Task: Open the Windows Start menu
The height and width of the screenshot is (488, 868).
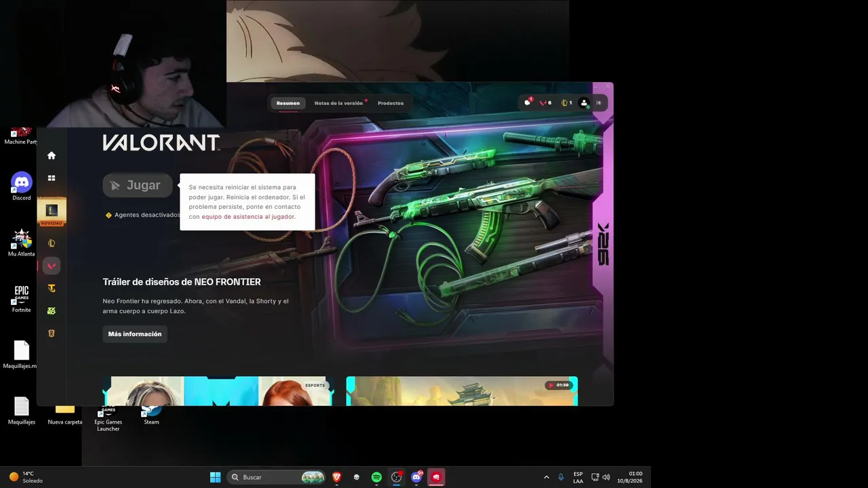Action: pyautogui.click(x=215, y=477)
